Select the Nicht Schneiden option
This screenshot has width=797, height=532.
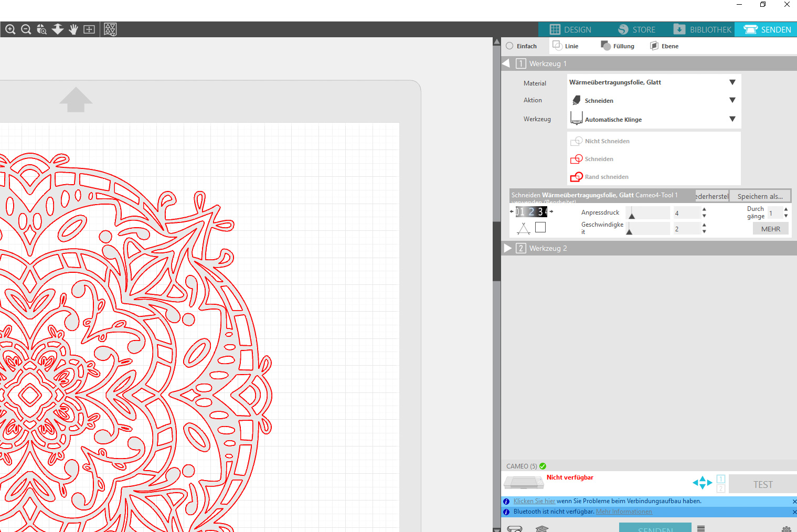pyautogui.click(x=607, y=141)
